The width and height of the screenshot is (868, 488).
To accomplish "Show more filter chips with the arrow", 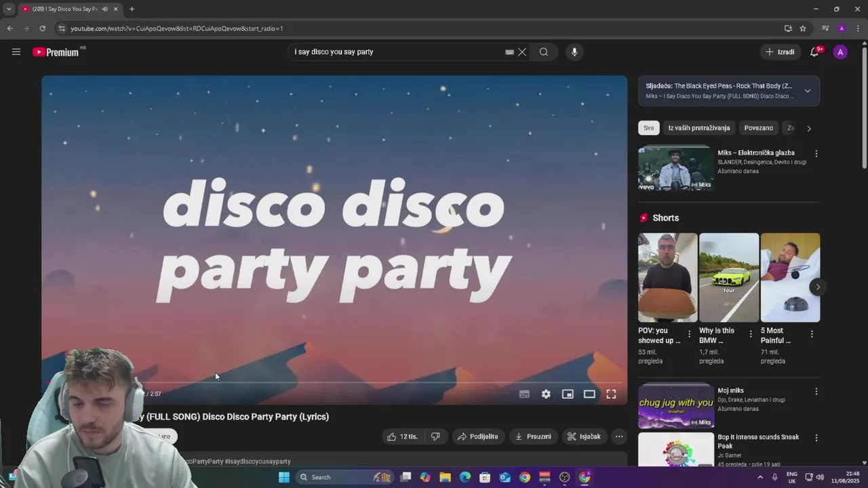I will tap(808, 128).
